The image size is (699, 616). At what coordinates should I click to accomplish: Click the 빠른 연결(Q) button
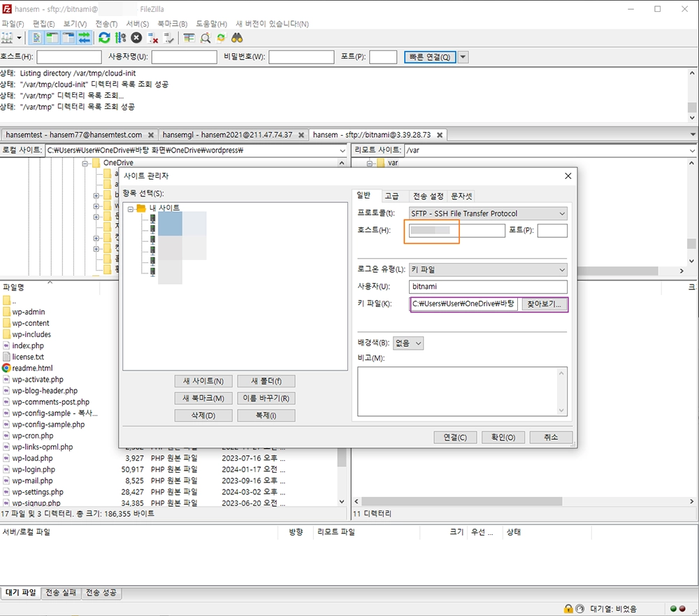tap(430, 57)
